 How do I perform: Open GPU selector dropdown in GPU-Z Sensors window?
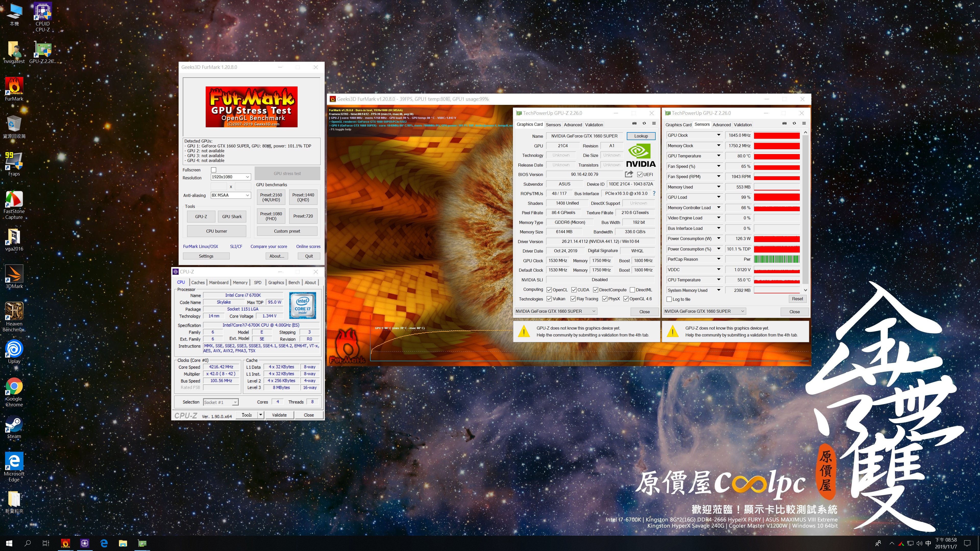click(705, 311)
